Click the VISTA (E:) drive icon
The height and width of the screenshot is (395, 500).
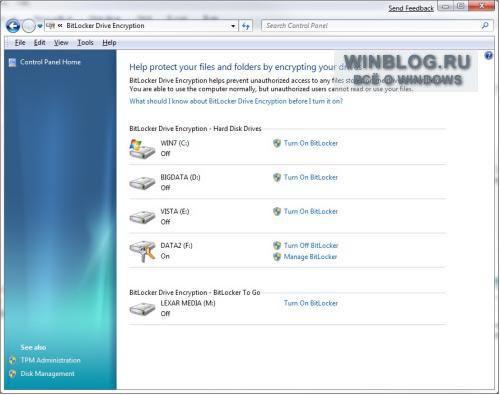pyautogui.click(x=142, y=217)
